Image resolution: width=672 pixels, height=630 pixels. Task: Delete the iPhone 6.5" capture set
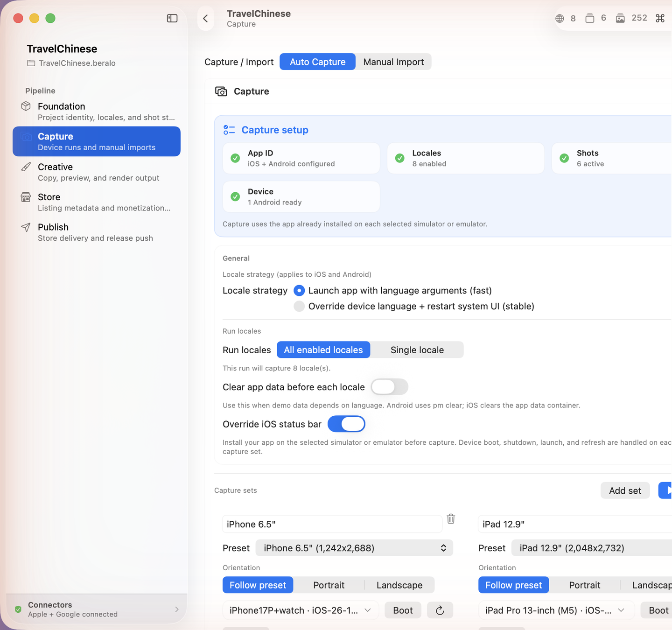tap(451, 518)
